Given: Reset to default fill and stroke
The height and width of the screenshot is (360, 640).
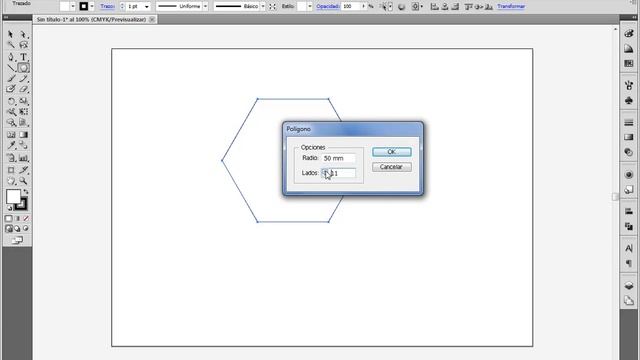Looking at the screenshot, I should point(9,208).
